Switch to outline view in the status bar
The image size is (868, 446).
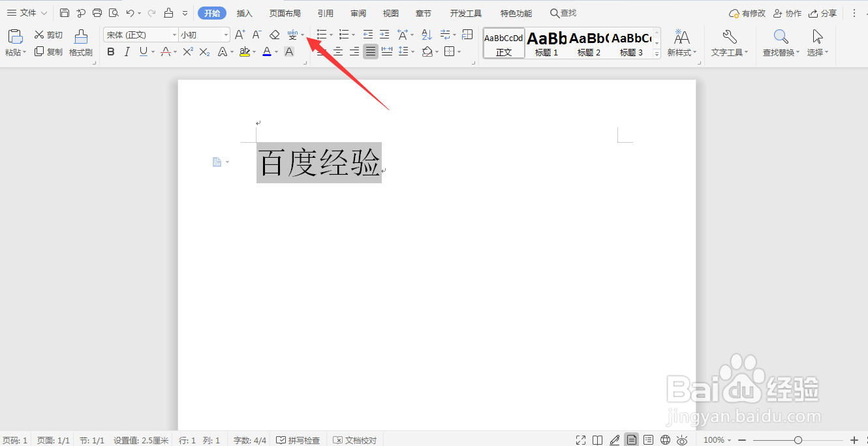[648, 440]
